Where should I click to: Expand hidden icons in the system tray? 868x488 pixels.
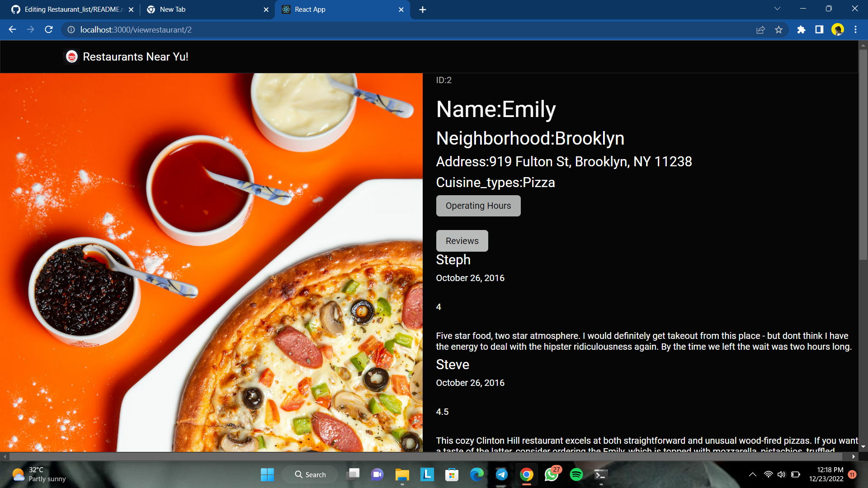[x=753, y=474]
